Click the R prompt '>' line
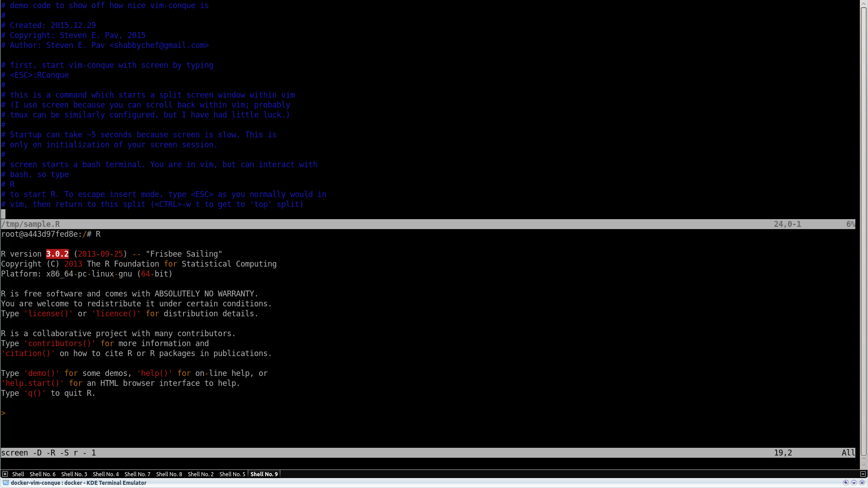Image resolution: width=868 pixels, height=488 pixels. click(x=3, y=413)
